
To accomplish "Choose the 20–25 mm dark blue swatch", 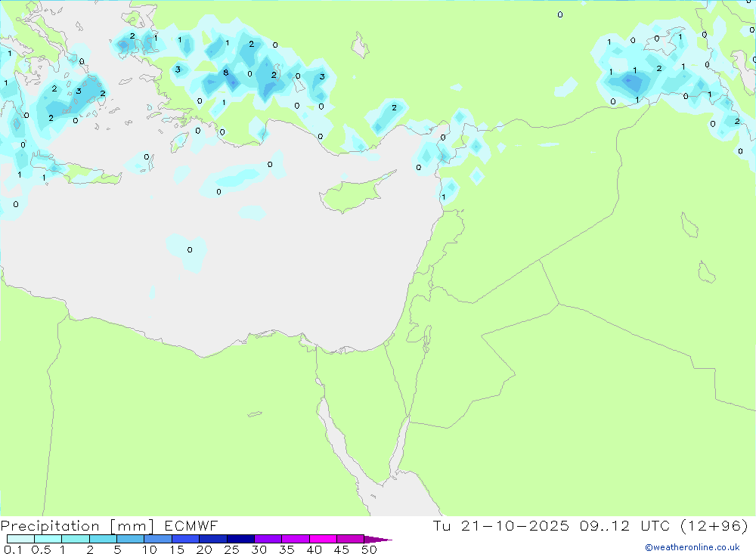I will pyautogui.click(x=212, y=539).
